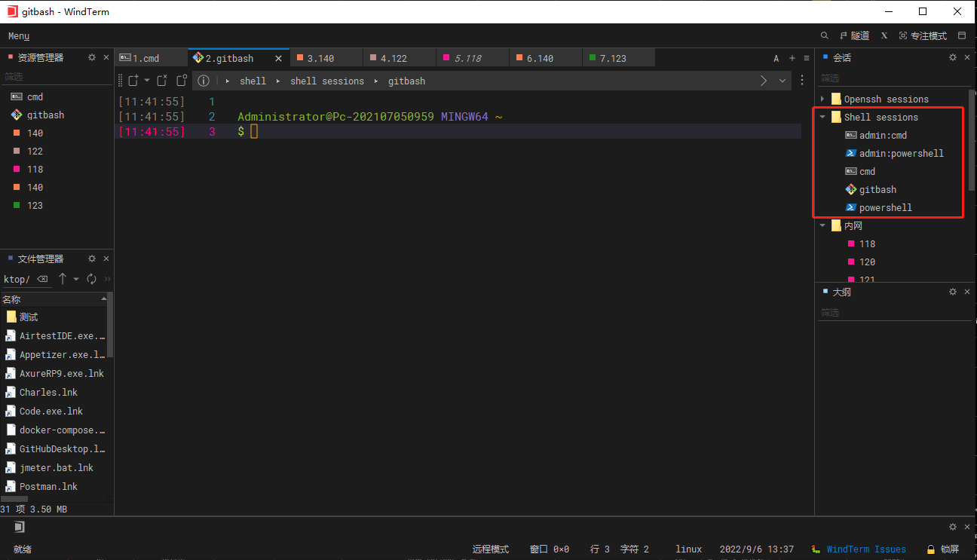977x560 pixels.
Task: Open the new session dropdown arrow
Action: coord(147,81)
